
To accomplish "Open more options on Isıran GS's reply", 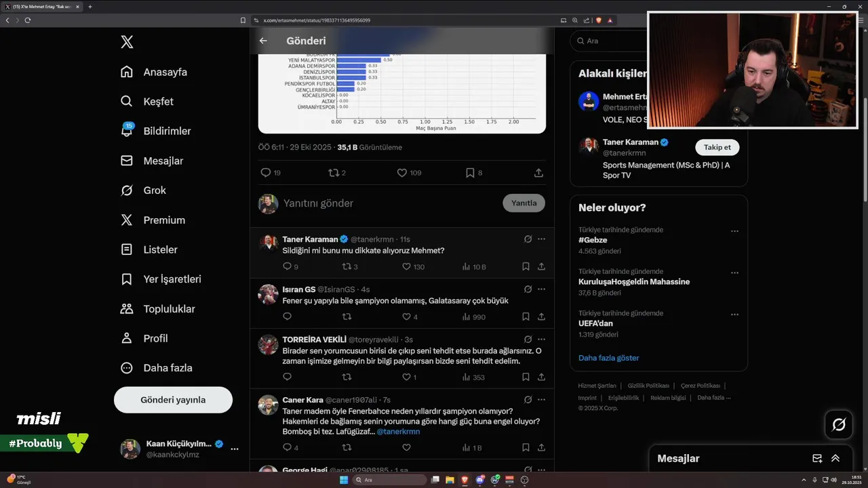I will [x=541, y=289].
